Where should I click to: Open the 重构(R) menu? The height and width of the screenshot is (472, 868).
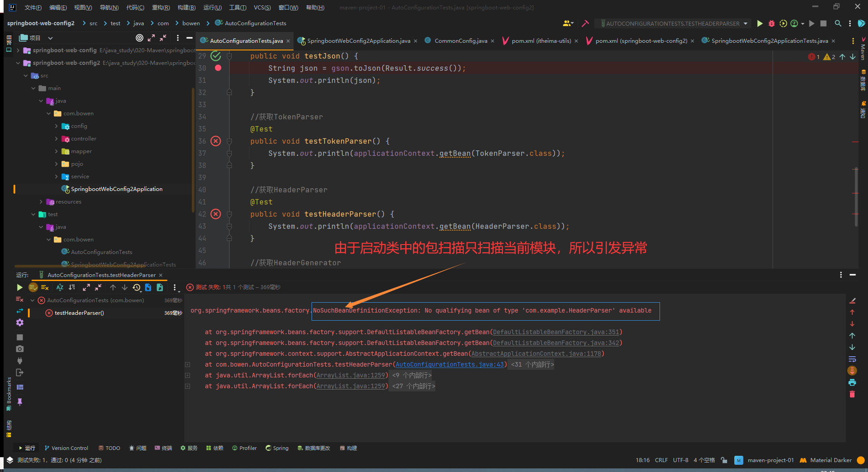[x=161, y=8]
